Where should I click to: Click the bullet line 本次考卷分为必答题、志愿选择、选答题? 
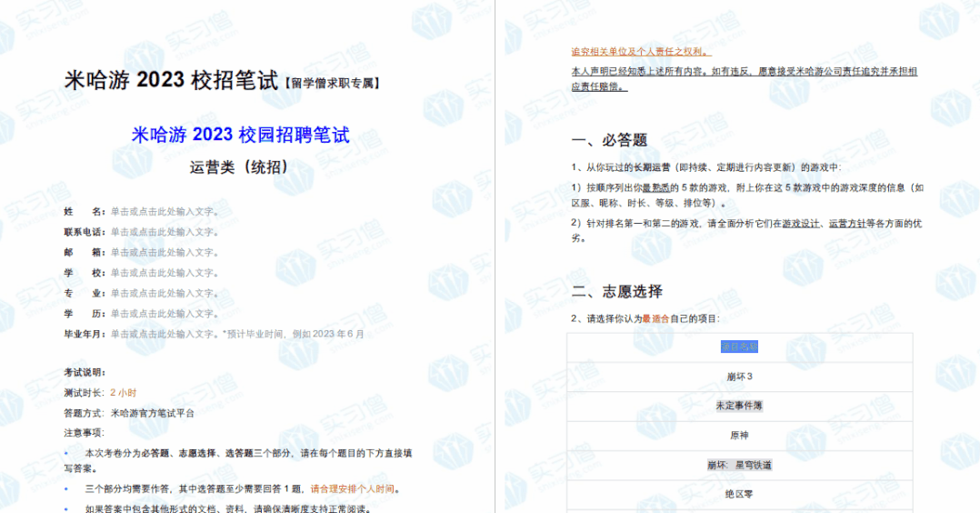click(x=237, y=460)
